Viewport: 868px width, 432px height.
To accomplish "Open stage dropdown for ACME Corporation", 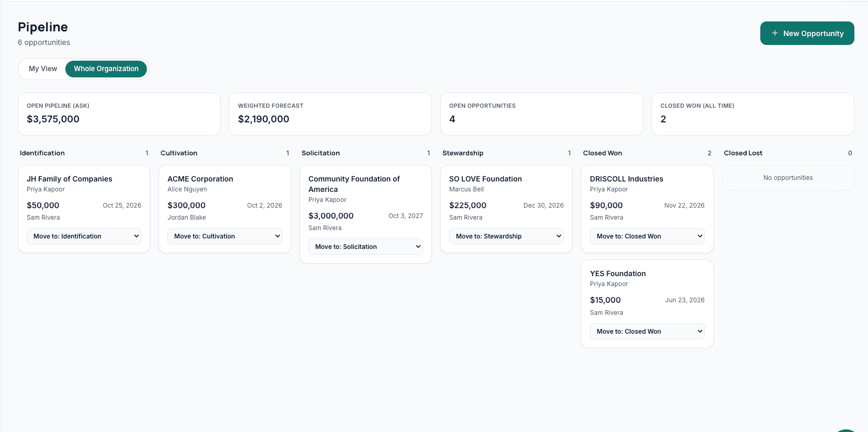I will pos(225,236).
